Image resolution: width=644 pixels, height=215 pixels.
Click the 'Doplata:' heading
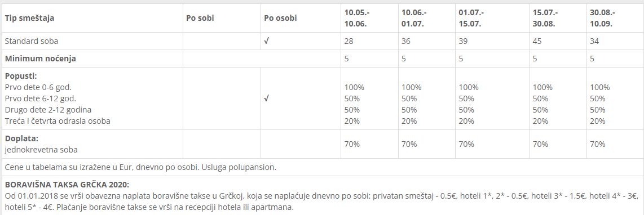click(21, 138)
